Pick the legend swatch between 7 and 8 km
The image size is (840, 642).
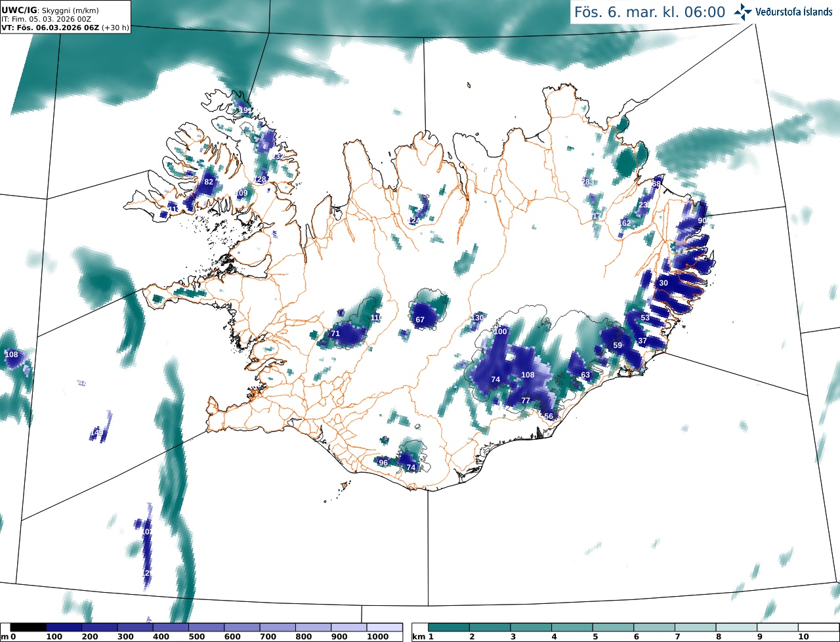[x=696, y=628]
